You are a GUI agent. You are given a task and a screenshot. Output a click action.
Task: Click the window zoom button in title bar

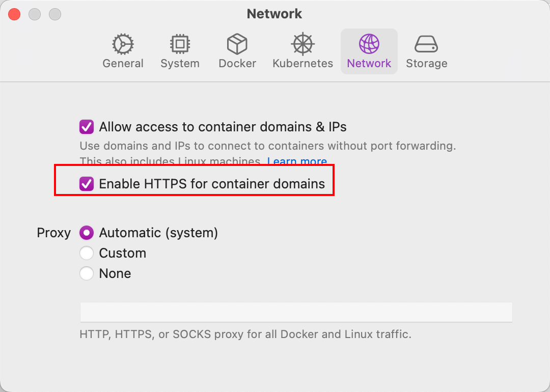(x=55, y=14)
